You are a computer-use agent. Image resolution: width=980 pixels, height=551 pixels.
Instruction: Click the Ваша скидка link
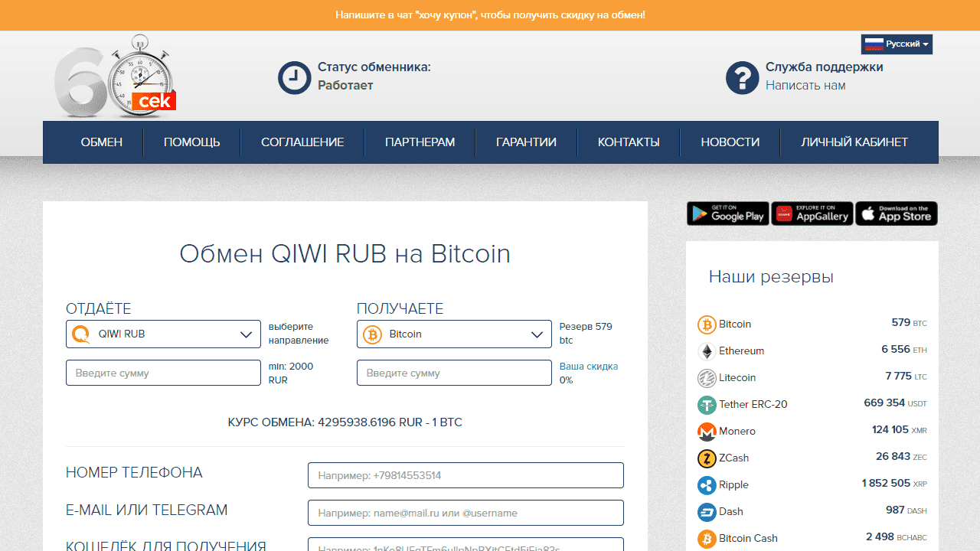[x=588, y=367]
